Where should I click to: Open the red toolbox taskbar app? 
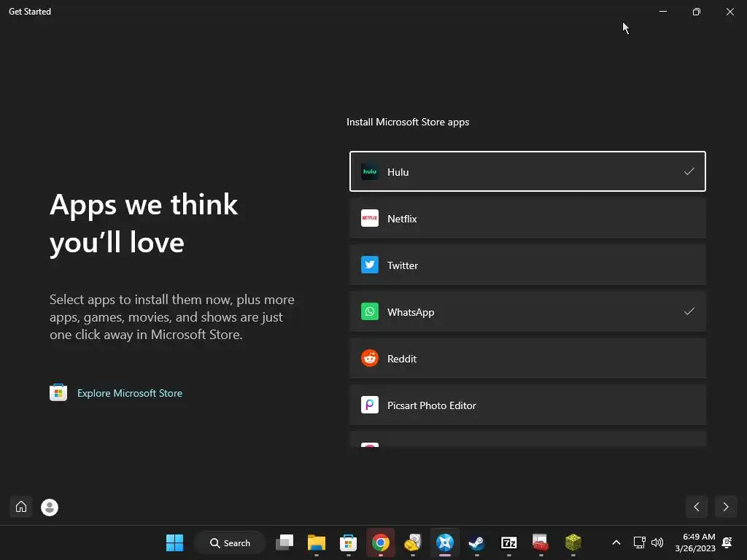click(541, 542)
